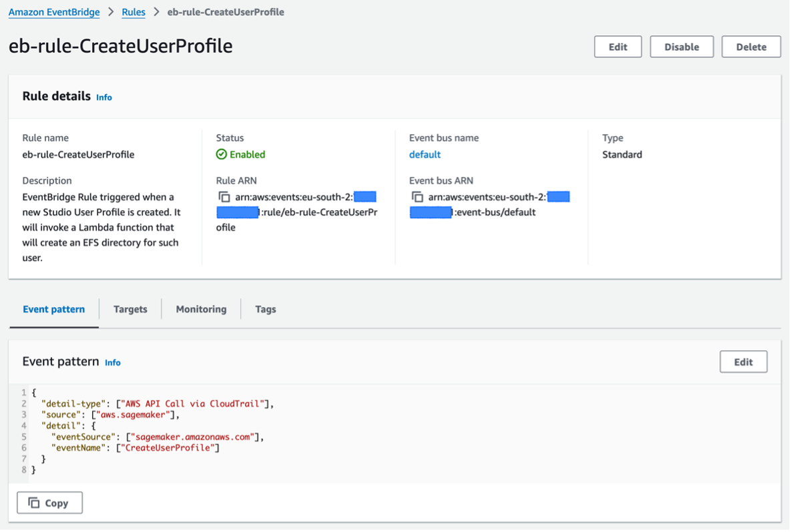Click the Rule details heading
The image size is (791, 532).
point(57,96)
